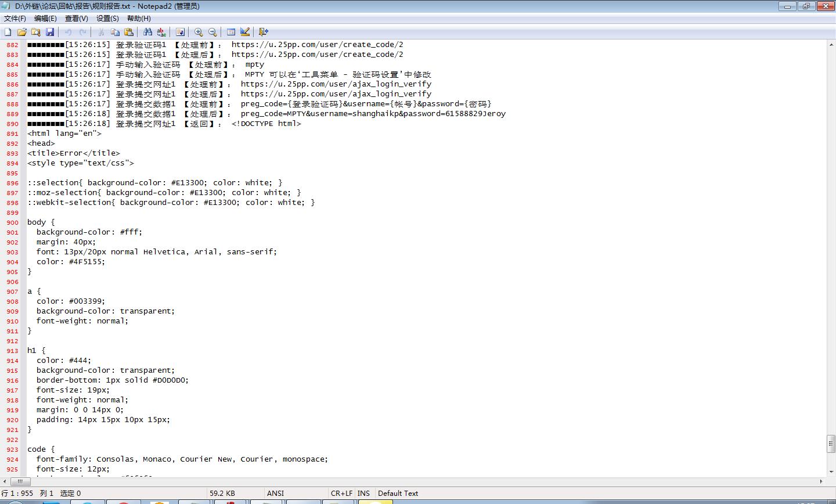Copy selection using the Copy icon
The image size is (836, 504).
click(115, 32)
